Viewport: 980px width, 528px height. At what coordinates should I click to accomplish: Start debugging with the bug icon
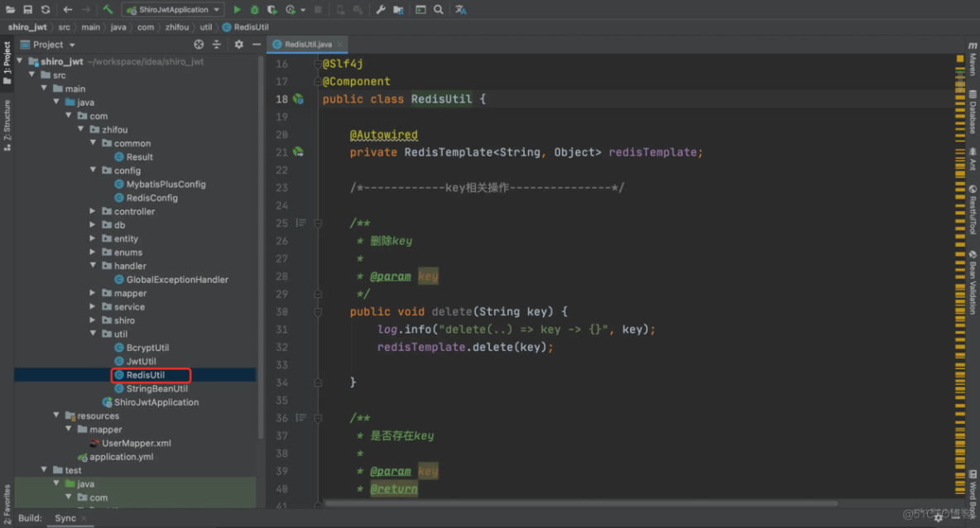click(x=255, y=10)
